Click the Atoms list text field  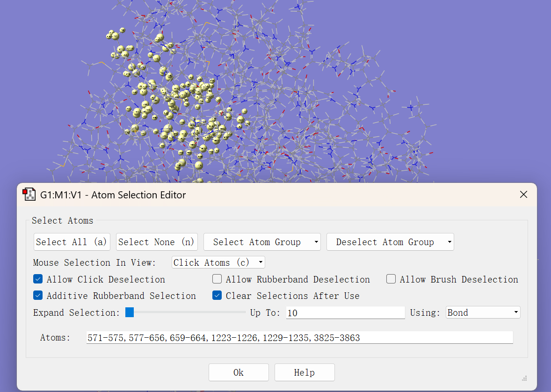[x=299, y=338]
